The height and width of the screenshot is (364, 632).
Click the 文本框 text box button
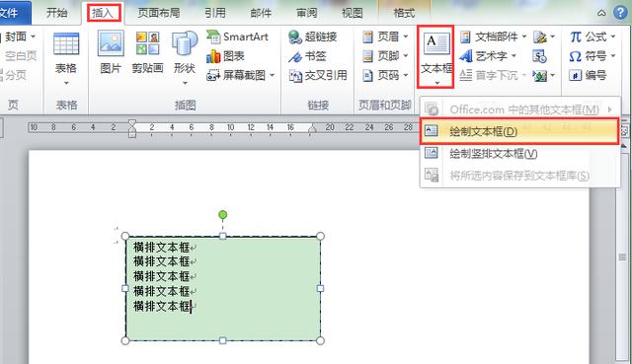[435, 56]
